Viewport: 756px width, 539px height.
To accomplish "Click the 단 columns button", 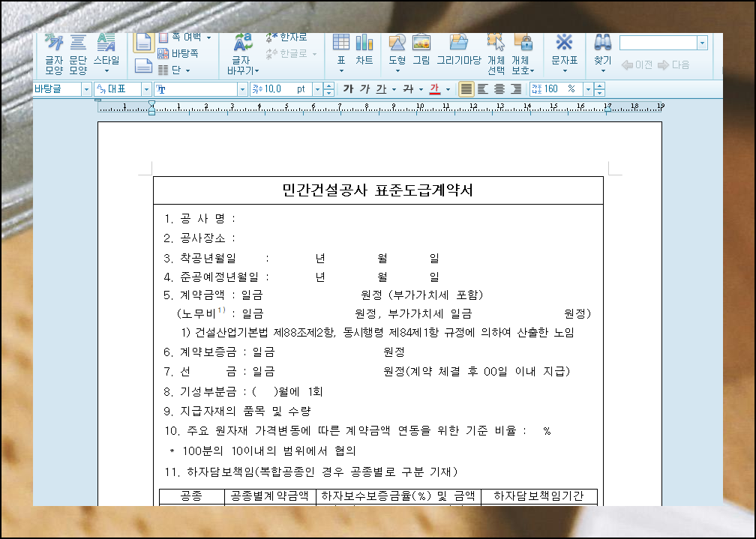I will pyautogui.click(x=174, y=70).
